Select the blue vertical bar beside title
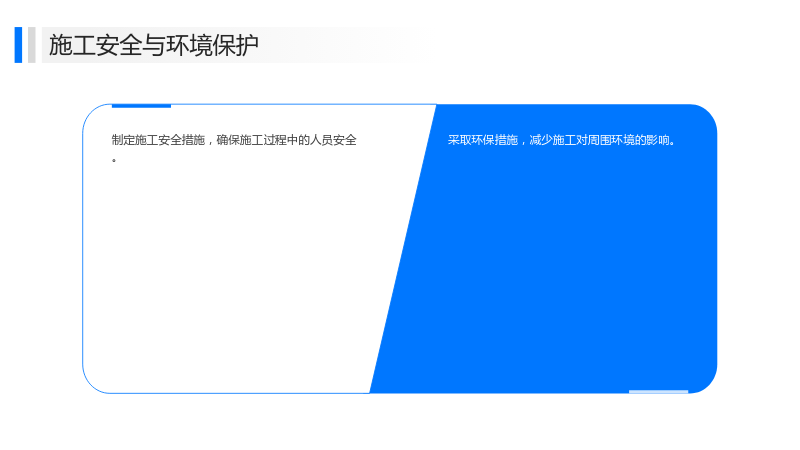The height and width of the screenshot is (450, 800). [x=18, y=45]
